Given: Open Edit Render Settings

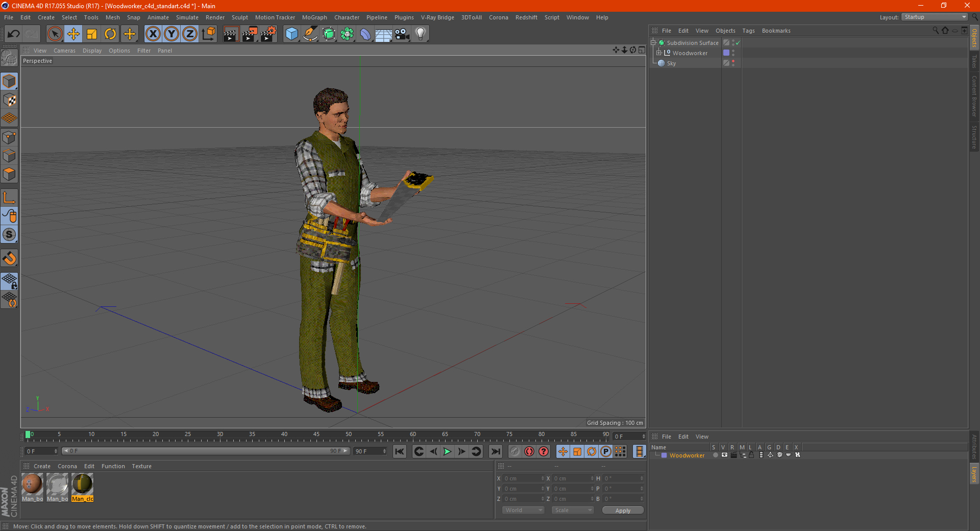Looking at the screenshot, I should 268,34.
